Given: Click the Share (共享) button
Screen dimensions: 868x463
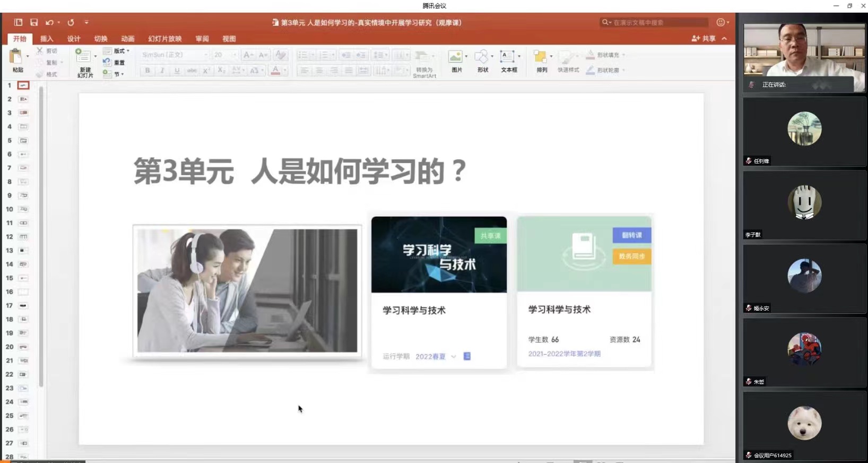Looking at the screenshot, I should [x=704, y=38].
